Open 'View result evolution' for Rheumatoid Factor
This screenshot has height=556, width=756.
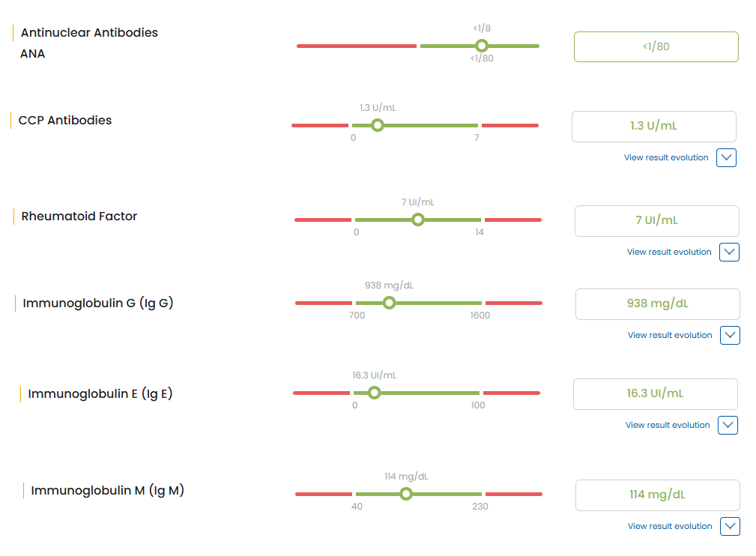668,253
